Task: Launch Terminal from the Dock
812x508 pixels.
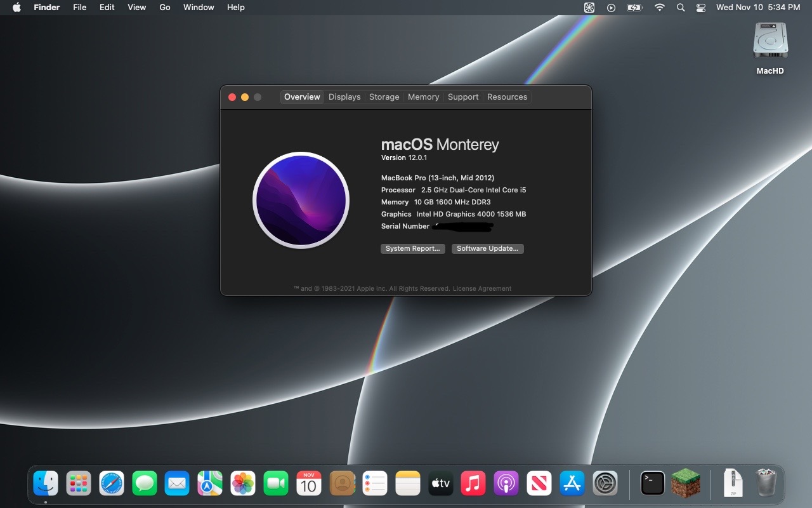Action: click(653, 484)
